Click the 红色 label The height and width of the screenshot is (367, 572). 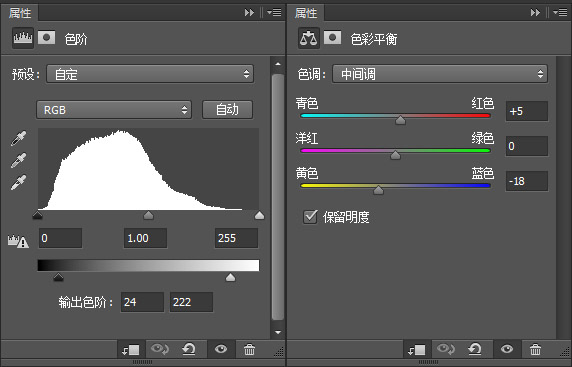[x=483, y=104]
